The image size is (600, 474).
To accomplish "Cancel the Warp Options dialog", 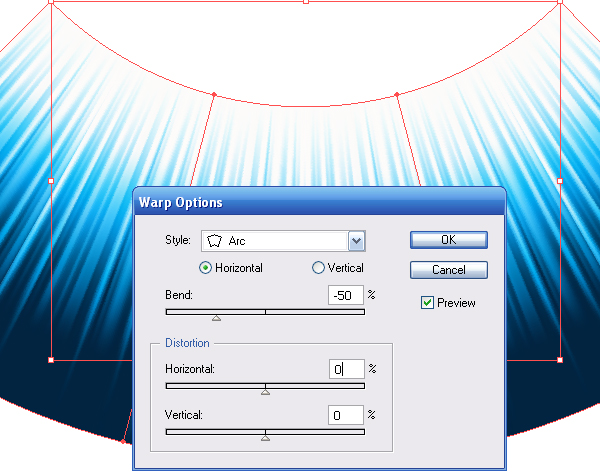I will [x=449, y=270].
